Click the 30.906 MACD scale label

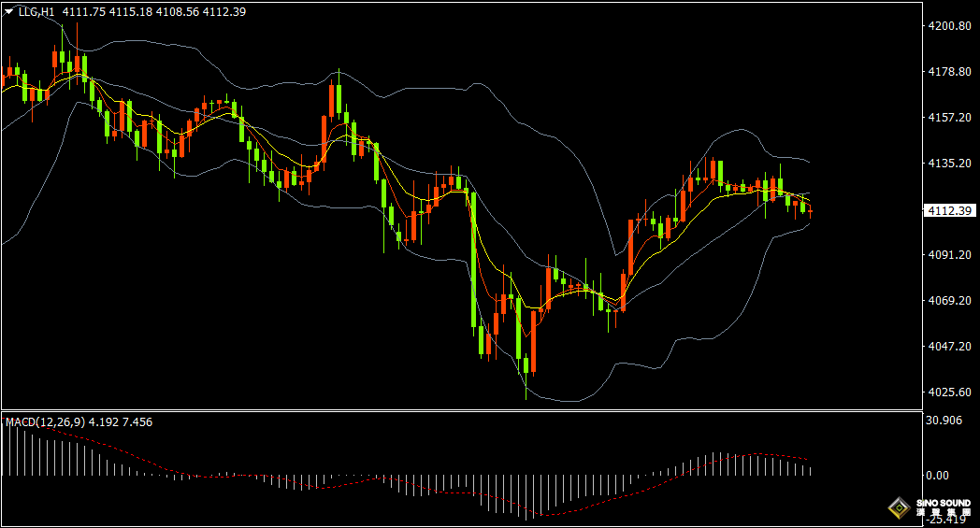[944, 421]
